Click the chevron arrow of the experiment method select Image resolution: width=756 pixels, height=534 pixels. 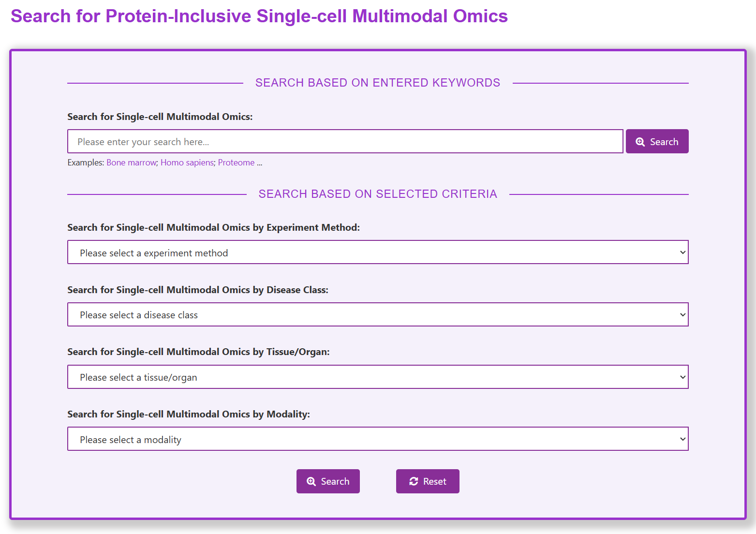pos(682,252)
